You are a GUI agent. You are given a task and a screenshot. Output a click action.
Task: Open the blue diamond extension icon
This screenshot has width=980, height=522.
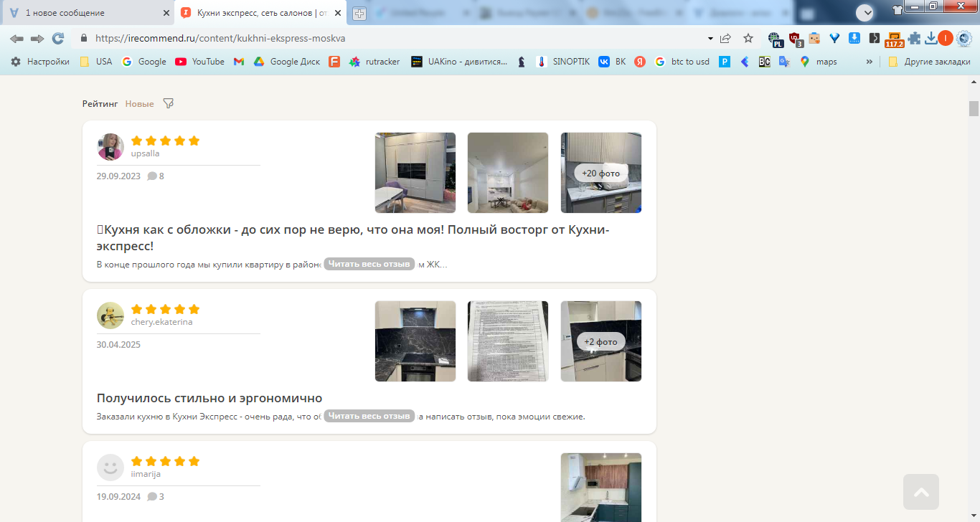834,38
